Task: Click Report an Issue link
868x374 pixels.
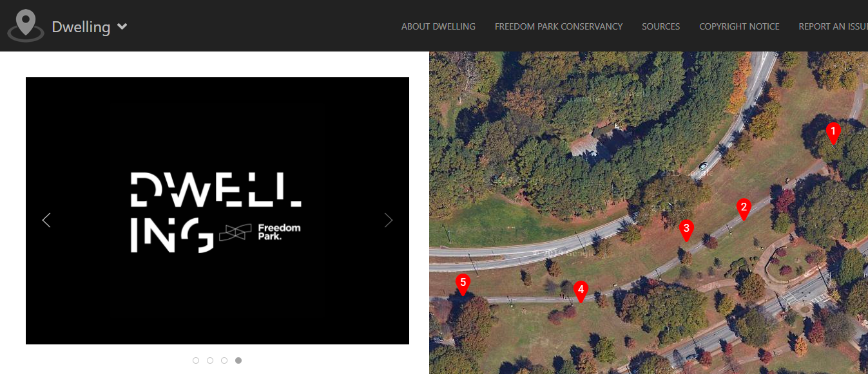Action: (833, 26)
